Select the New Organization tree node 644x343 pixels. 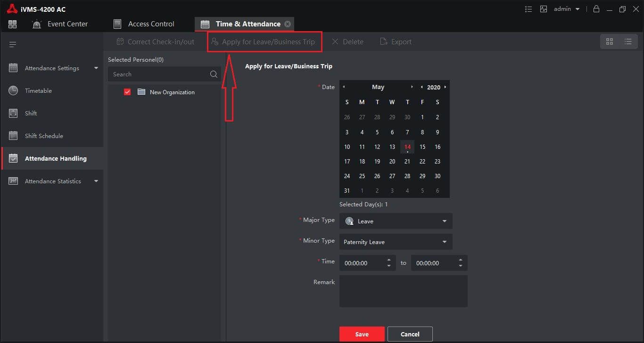point(172,92)
